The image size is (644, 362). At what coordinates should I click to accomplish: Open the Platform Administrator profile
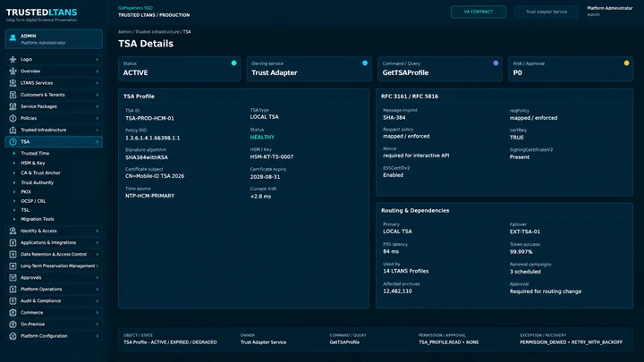point(609,11)
